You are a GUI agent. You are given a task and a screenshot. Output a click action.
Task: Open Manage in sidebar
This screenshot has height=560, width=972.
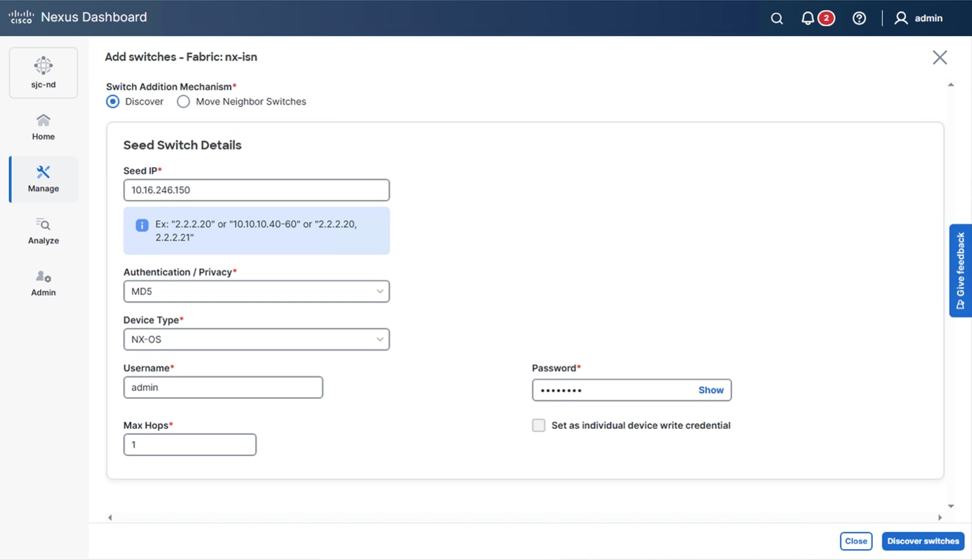[44, 179]
